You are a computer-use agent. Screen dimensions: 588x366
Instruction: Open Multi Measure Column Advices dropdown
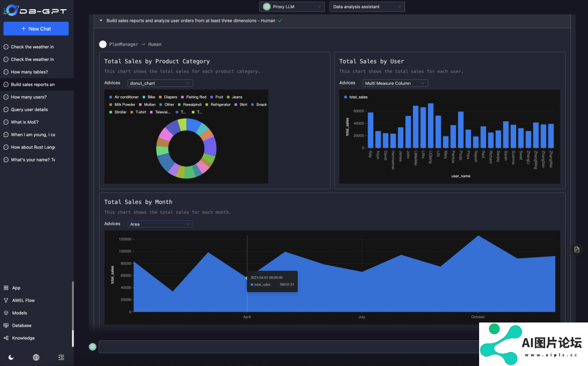coord(395,83)
